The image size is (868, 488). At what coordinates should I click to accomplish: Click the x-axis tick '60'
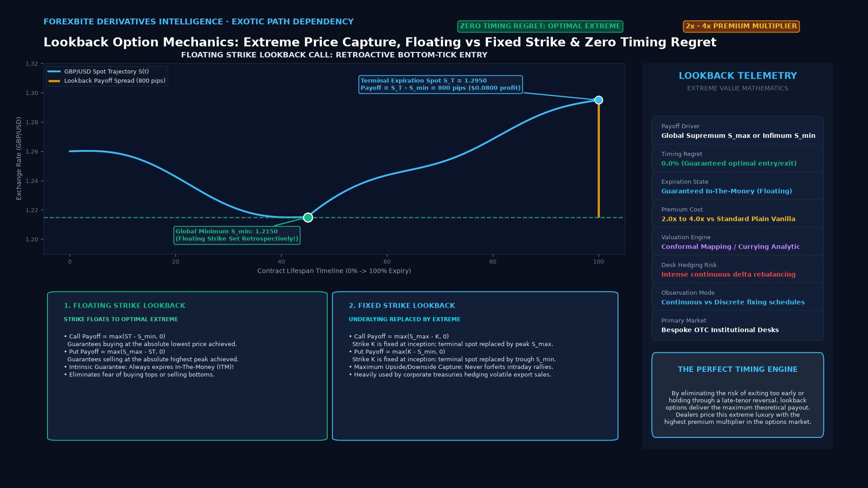tap(387, 262)
